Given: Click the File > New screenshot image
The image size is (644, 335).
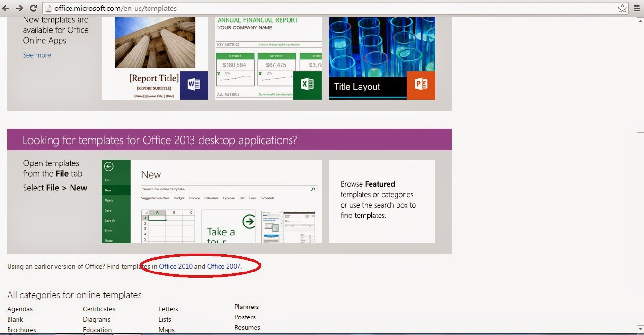Looking at the screenshot, I should 212,201.
